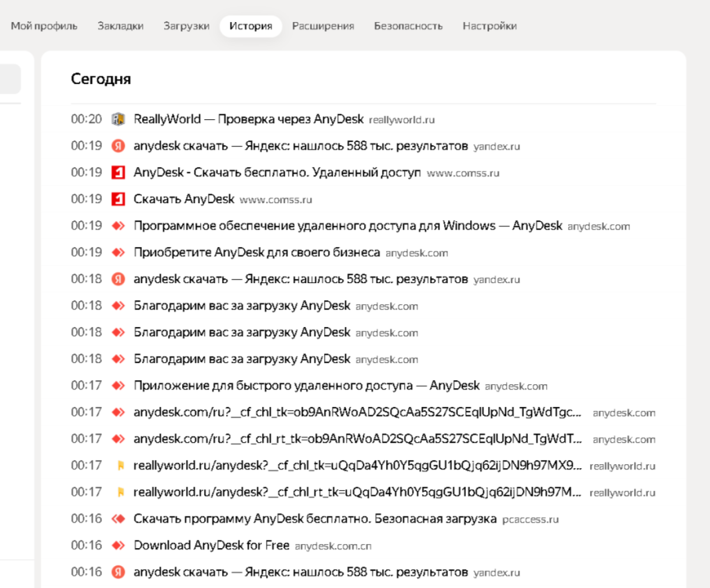Click AnyDesk favicon beside anydesk.com/ru?__cf_chl_rt_tk entry
The image size is (710, 588).
pyautogui.click(x=118, y=438)
